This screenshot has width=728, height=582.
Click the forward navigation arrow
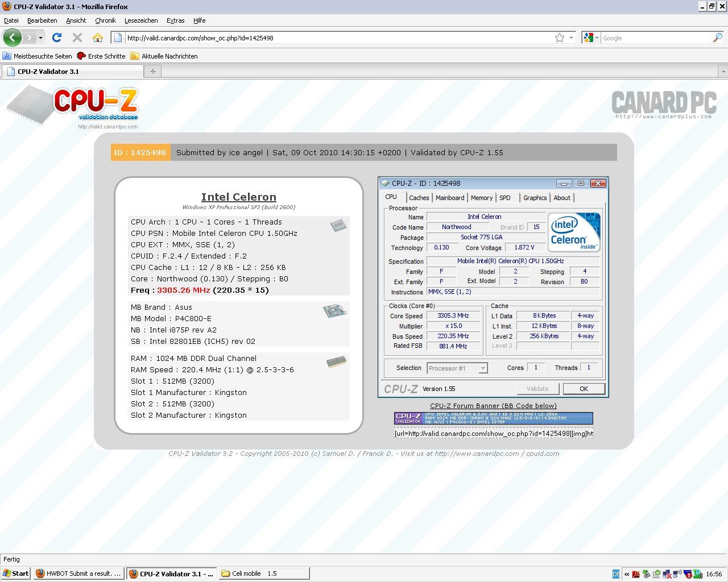(28, 38)
